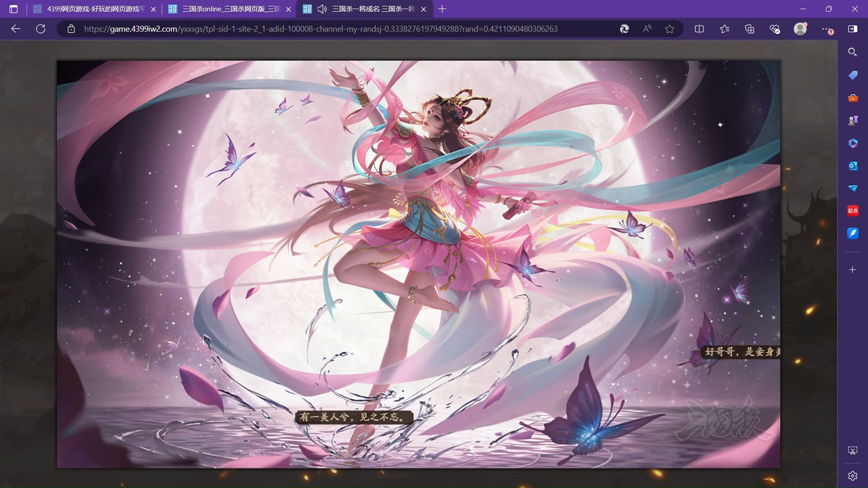Focus the address bar URL
868x488 pixels.
321,29
